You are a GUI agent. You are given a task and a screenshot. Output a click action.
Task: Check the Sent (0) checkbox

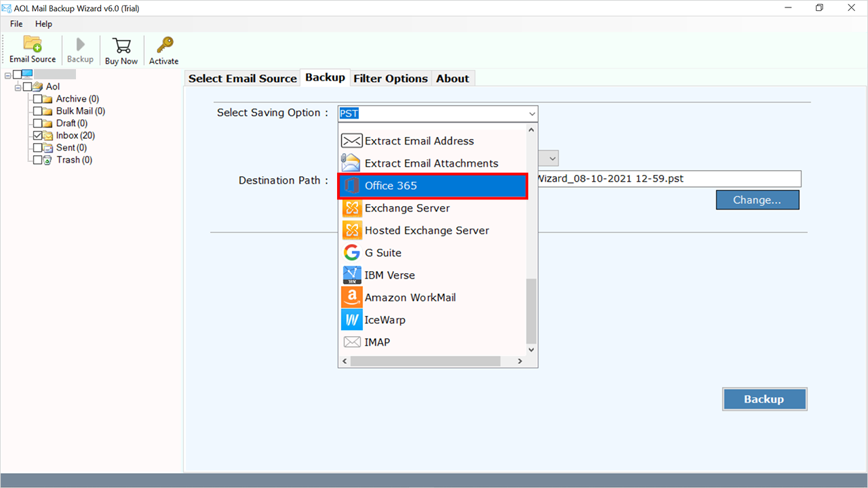[x=37, y=148]
